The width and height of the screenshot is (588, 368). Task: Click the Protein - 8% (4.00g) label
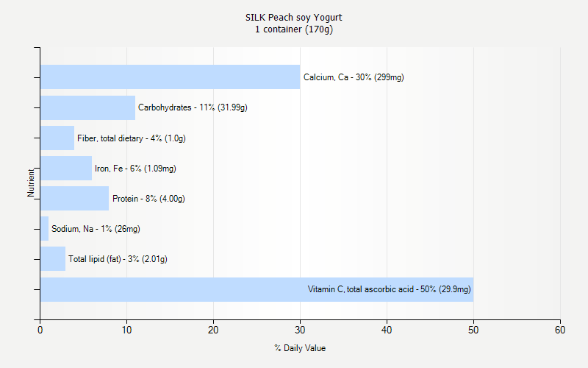tap(148, 199)
